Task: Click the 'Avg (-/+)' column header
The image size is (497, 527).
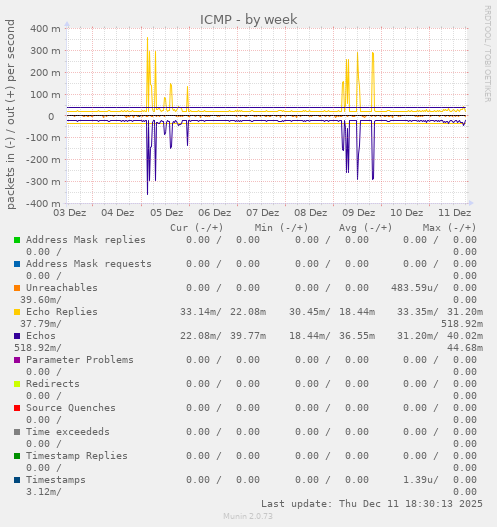Action: [x=365, y=228]
